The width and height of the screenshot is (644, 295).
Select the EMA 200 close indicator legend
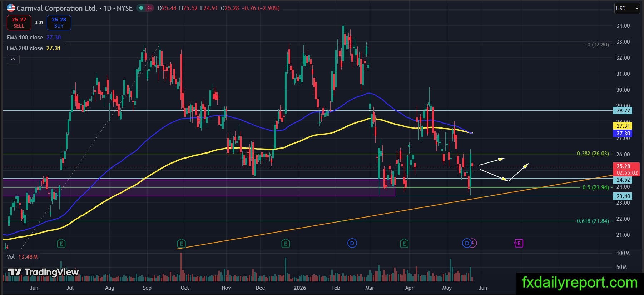point(25,48)
